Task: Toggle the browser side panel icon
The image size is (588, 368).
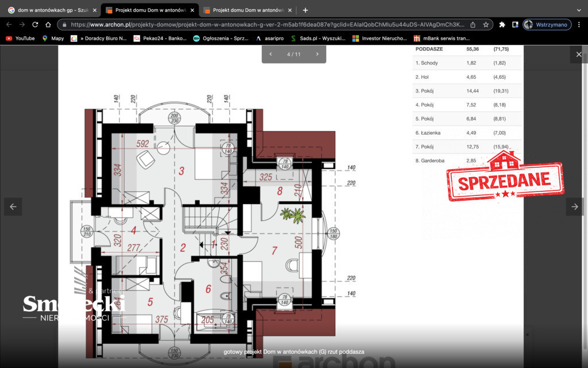Action: 515,25
